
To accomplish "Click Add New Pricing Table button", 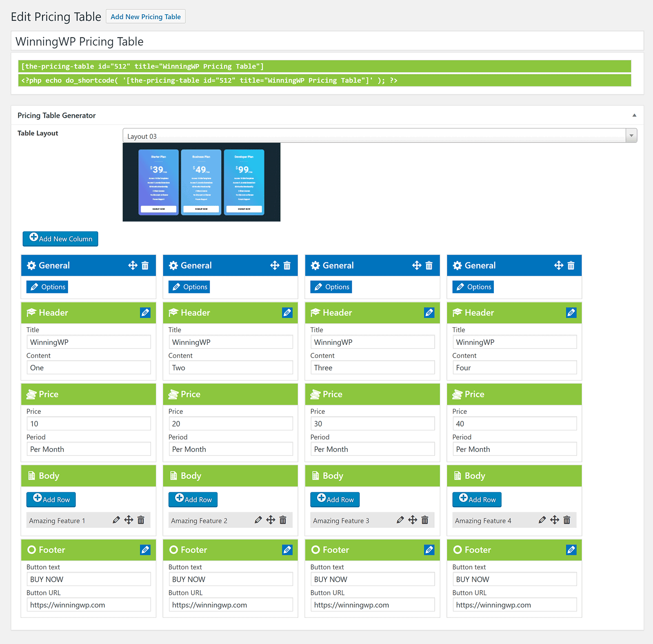I will coord(146,17).
